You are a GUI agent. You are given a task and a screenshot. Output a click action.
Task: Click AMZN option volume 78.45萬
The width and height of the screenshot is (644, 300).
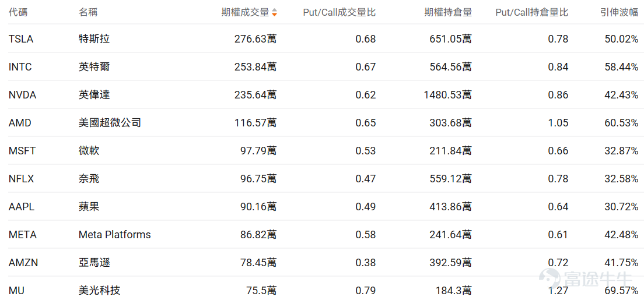[258, 262]
